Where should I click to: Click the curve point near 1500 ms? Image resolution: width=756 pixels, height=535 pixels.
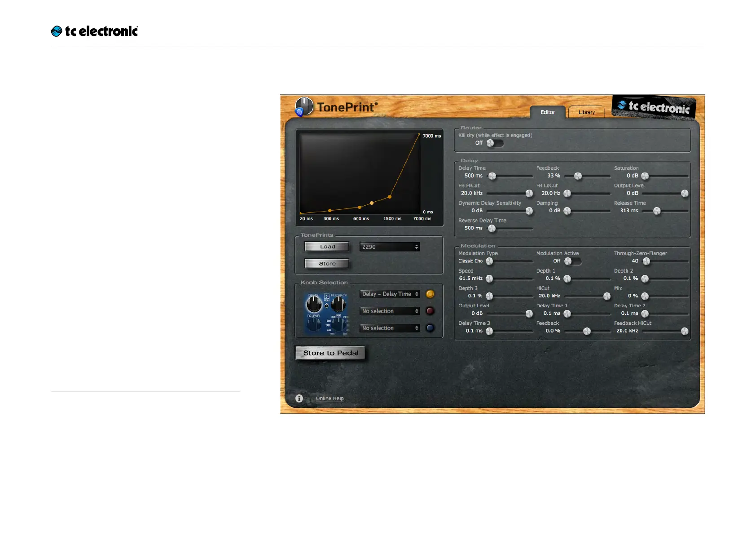390,197
